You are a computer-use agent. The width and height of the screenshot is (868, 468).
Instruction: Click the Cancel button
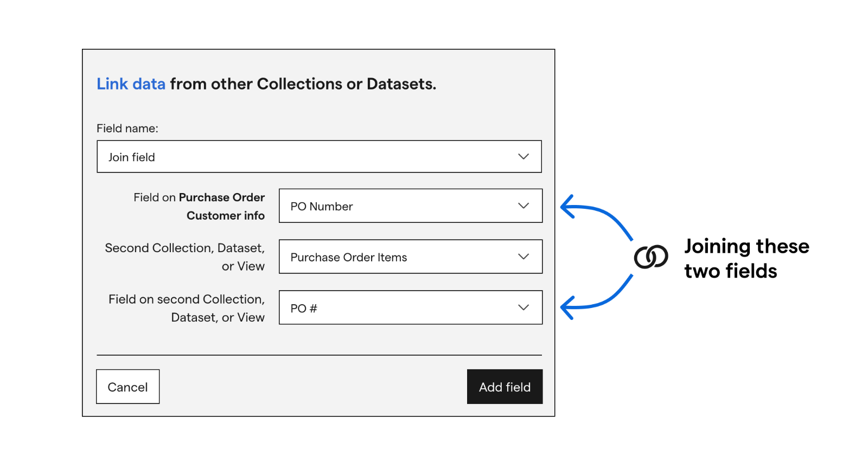pos(128,387)
